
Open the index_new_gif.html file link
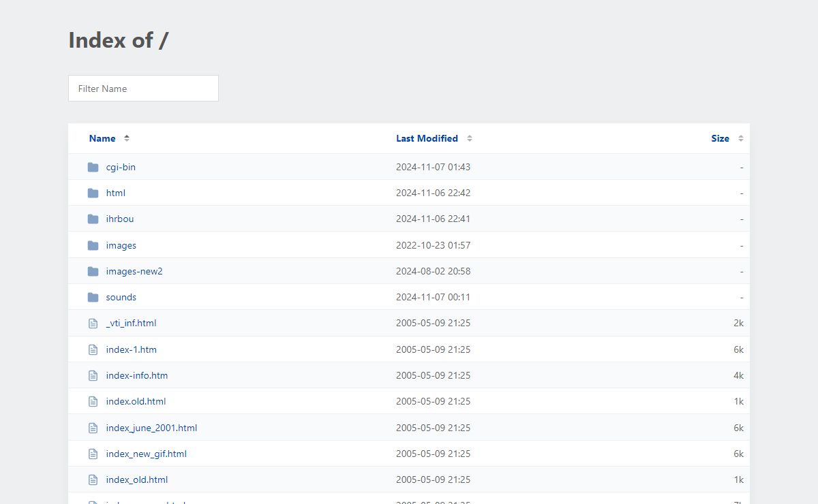(147, 454)
